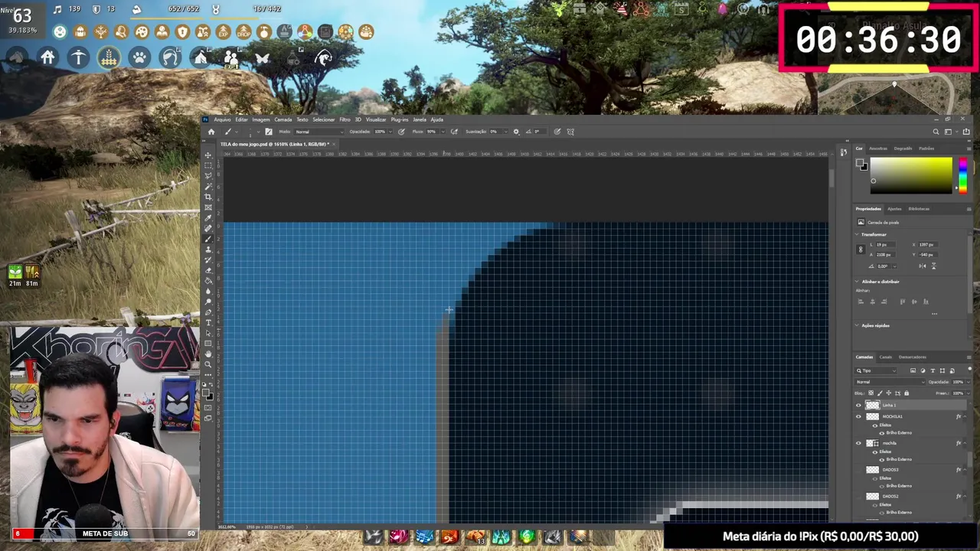Show the DADOS2 layer
The width and height of the screenshot is (980, 551).
(x=858, y=497)
